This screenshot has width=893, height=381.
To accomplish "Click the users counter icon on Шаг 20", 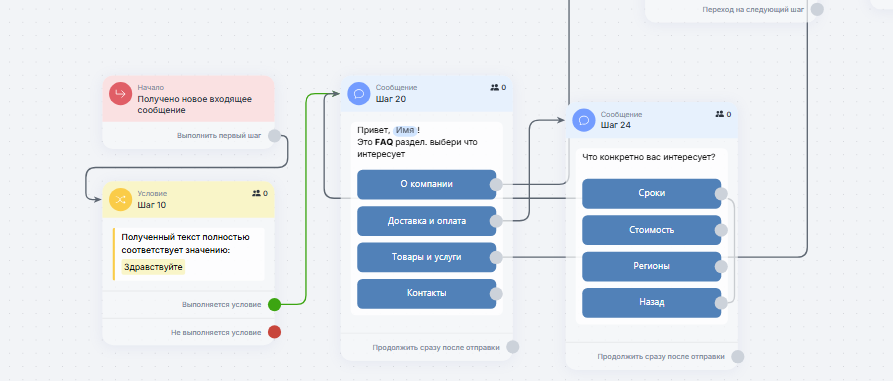I will 494,88.
